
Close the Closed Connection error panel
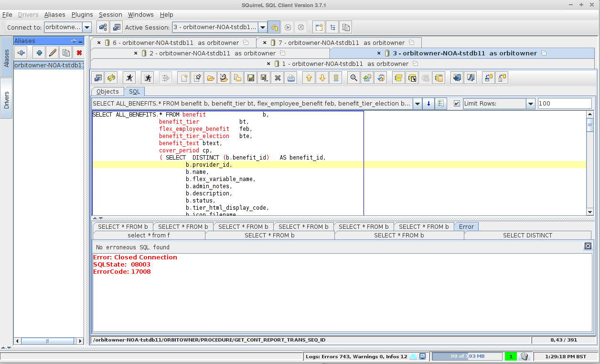(588, 246)
